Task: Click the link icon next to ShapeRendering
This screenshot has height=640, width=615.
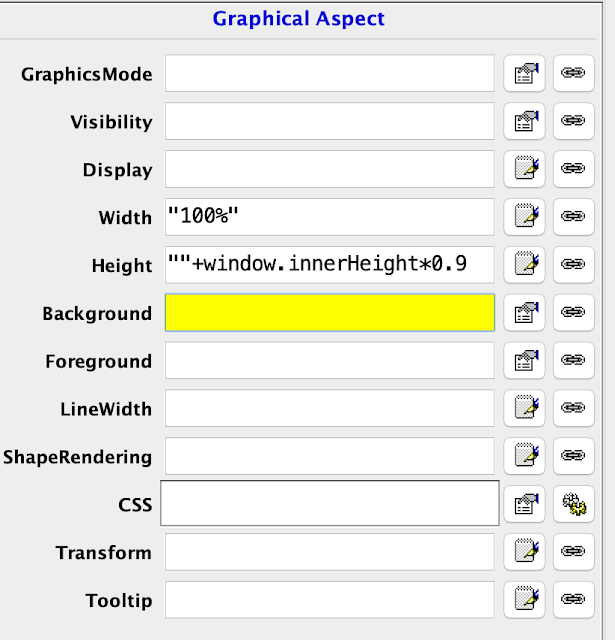Action: coord(572,457)
